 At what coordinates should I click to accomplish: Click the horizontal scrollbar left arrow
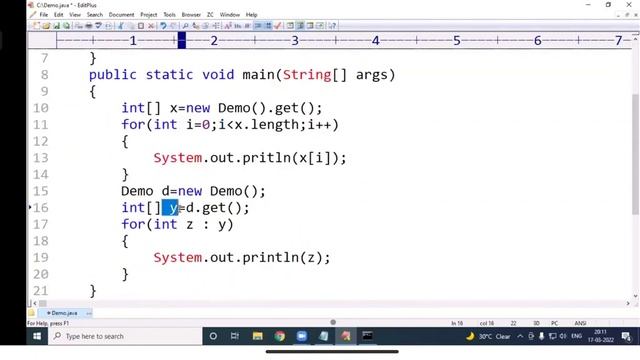coord(35,303)
